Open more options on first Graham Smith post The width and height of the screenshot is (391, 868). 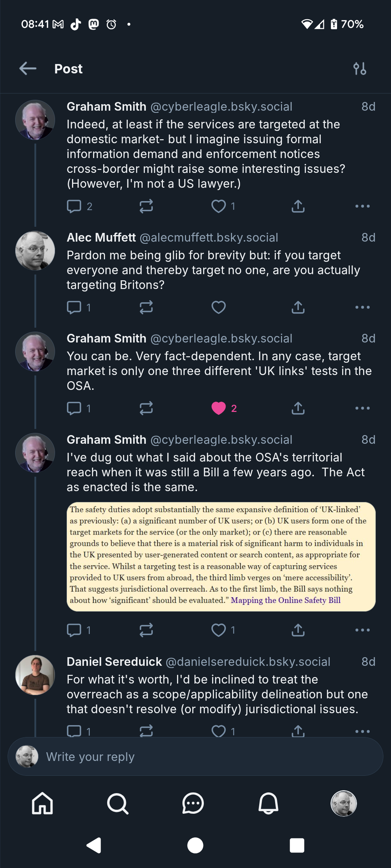coord(362,206)
